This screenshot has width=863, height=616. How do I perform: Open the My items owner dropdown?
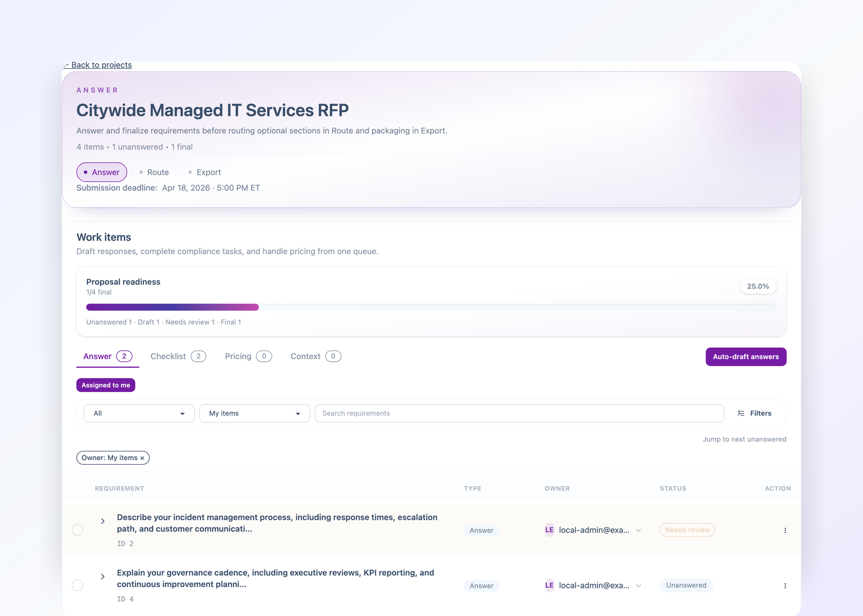(x=254, y=413)
